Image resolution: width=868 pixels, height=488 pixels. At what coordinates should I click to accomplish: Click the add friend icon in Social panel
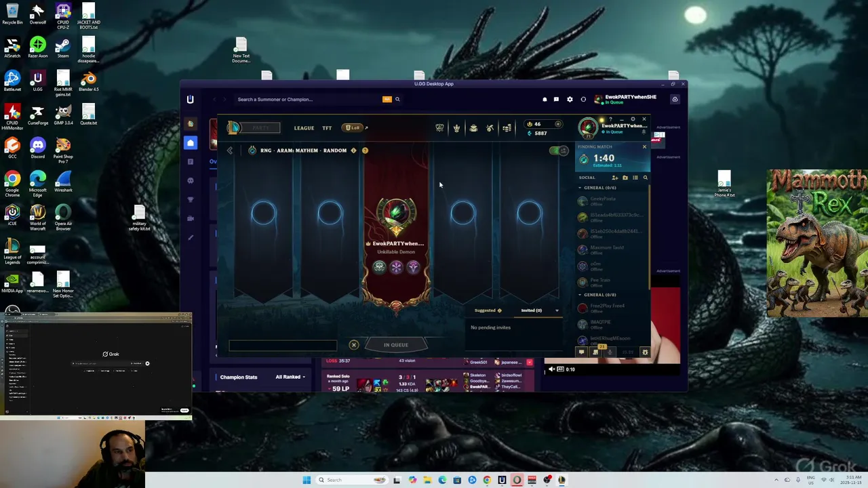point(615,178)
